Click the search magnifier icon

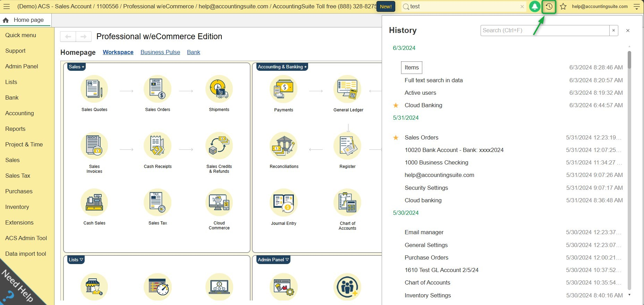(x=406, y=7)
